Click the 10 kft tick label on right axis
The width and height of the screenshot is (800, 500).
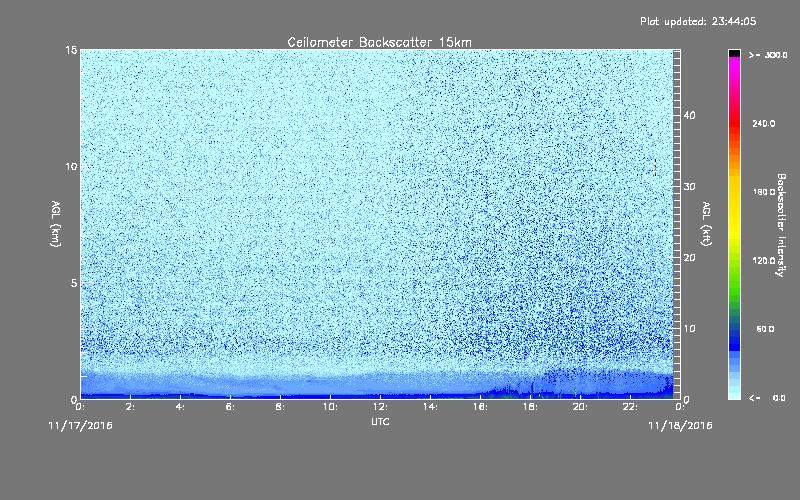click(x=689, y=329)
